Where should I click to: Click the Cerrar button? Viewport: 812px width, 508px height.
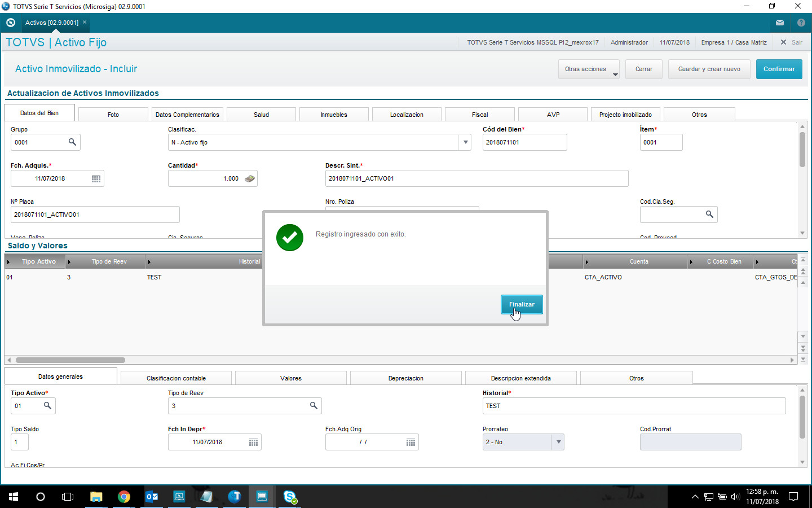pos(643,69)
